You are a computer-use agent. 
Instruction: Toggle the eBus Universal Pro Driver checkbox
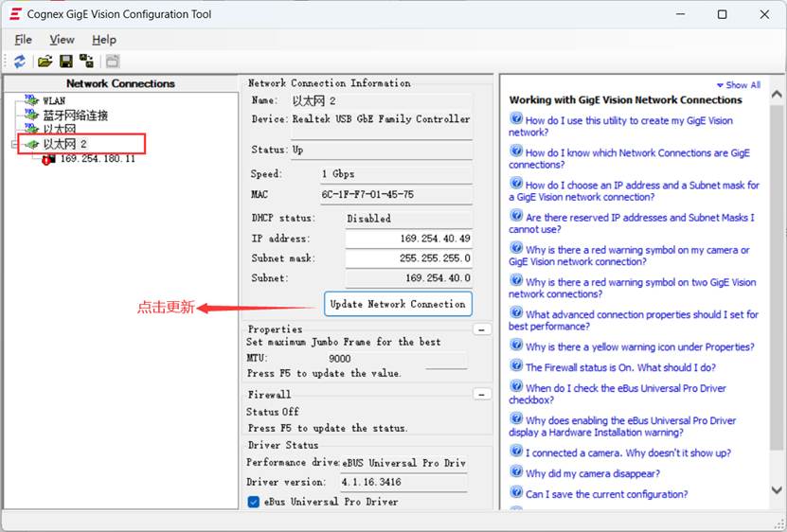click(254, 502)
